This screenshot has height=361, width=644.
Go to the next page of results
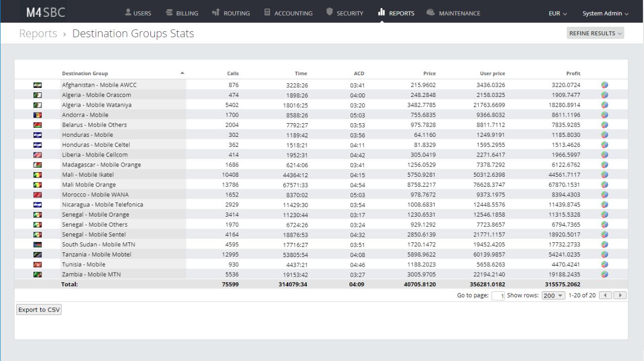pos(620,295)
